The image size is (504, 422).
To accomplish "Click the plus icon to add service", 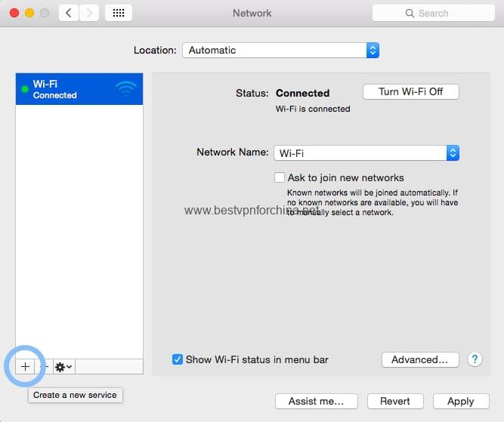I will tap(25, 366).
